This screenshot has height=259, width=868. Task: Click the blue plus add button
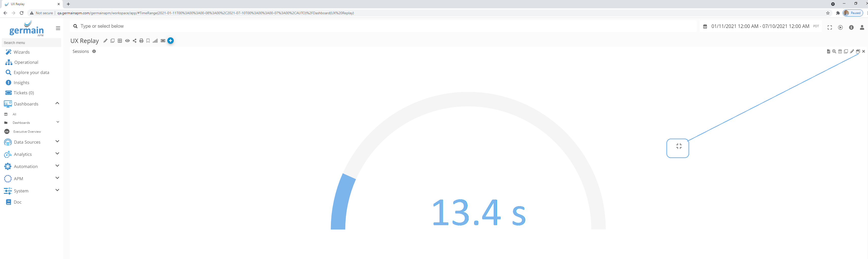[x=170, y=41]
